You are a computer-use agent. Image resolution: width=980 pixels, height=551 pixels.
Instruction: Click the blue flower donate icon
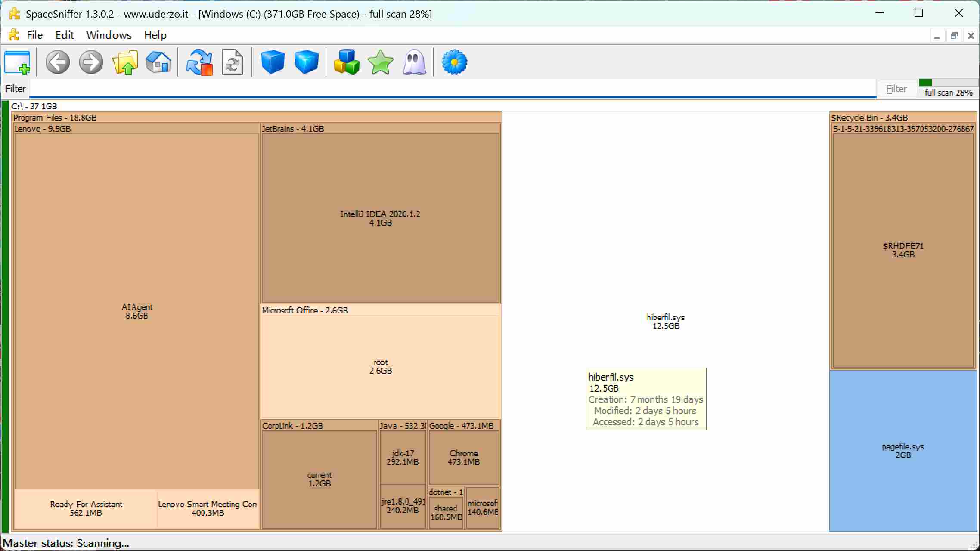(454, 62)
